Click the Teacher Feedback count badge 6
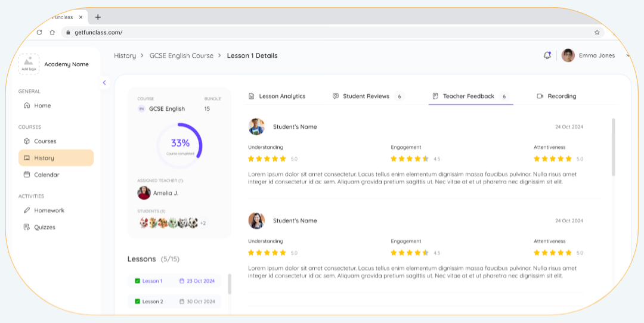Screen dimensions: 644x323 (504, 96)
